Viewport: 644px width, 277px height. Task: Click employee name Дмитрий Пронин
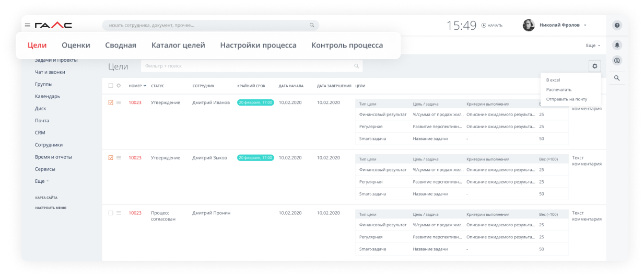point(212,213)
